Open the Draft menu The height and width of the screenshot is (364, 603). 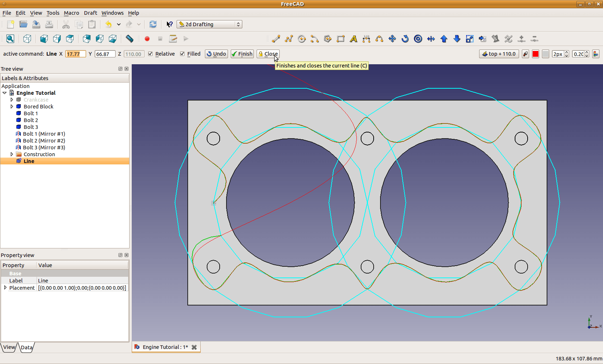pyautogui.click(x=90, y=13)
